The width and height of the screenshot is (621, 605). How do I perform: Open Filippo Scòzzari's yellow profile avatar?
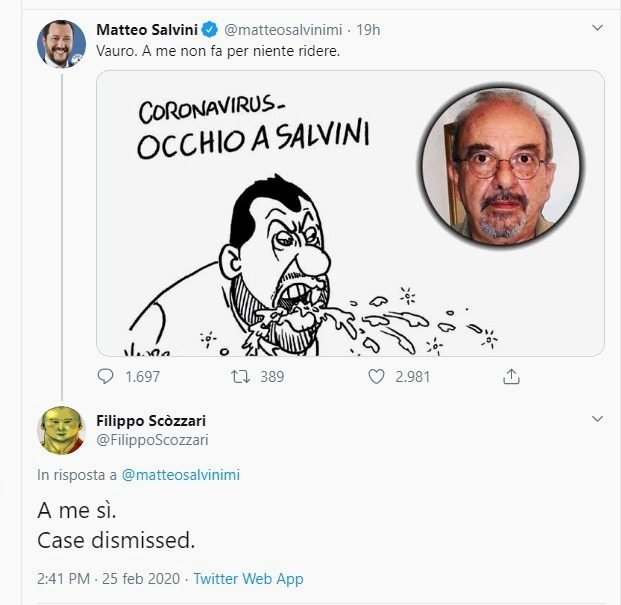(61, 430)
